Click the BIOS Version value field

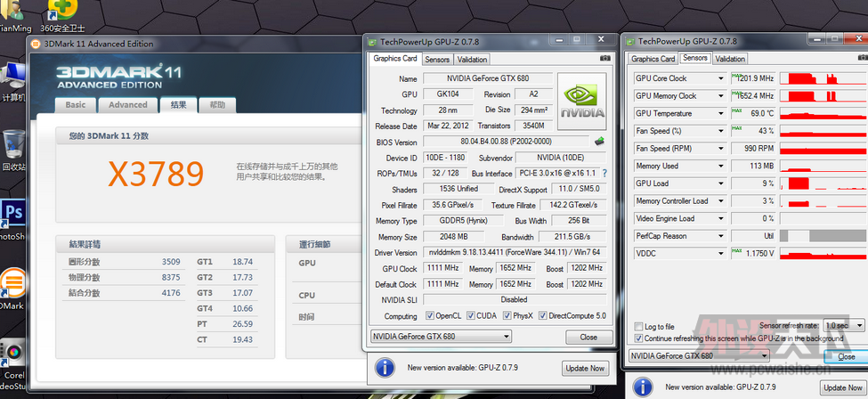tap(506, 142)
